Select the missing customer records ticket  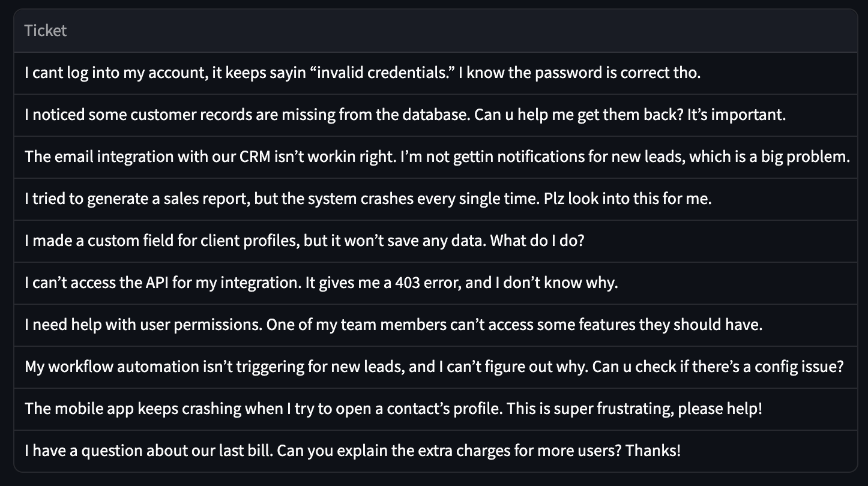coord(436,115)
